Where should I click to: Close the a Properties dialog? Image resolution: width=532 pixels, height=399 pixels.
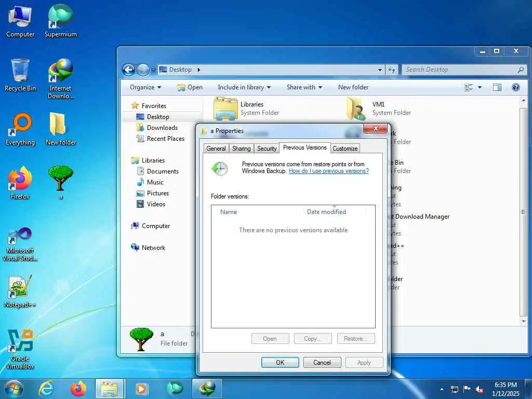point(375,128)
